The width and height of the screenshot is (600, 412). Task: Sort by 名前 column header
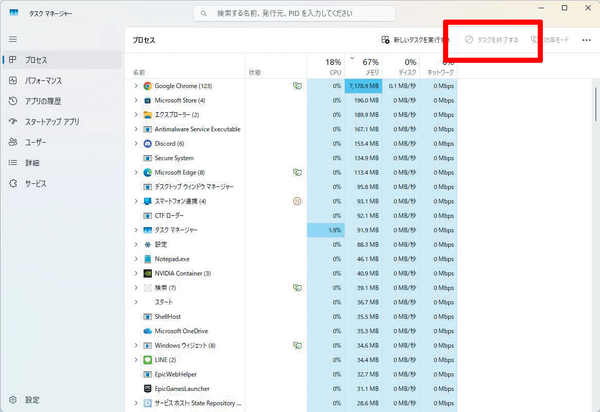coord(139,72)
